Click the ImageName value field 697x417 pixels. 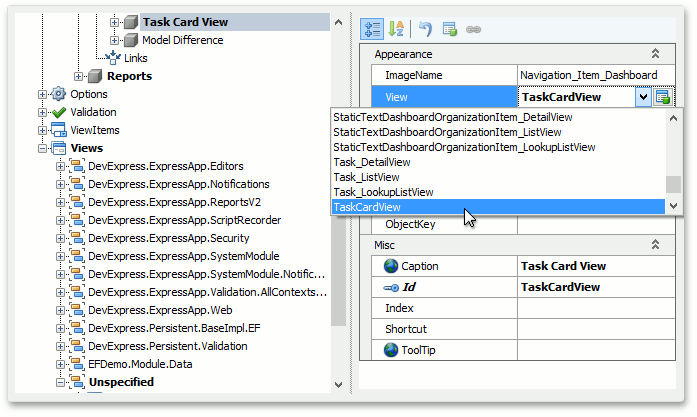click(596, 75)
